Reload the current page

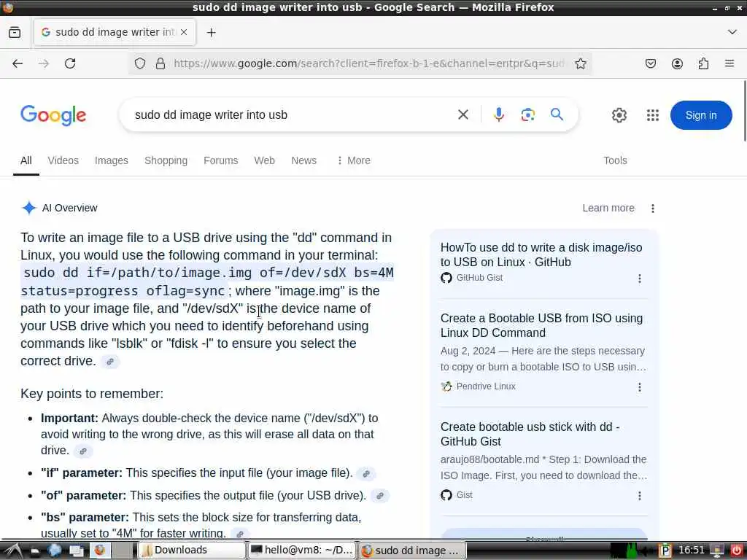pyautogui.click(x=70, y=63)
